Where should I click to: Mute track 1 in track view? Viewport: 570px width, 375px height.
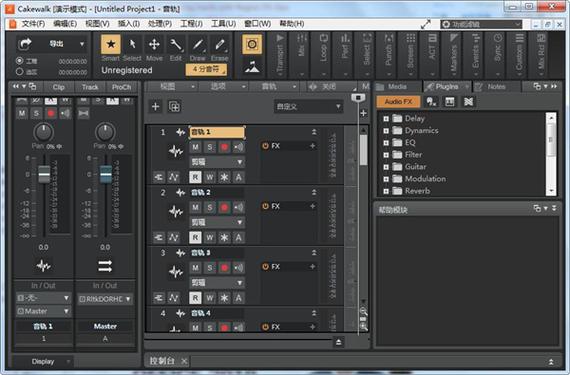[196, 147]
